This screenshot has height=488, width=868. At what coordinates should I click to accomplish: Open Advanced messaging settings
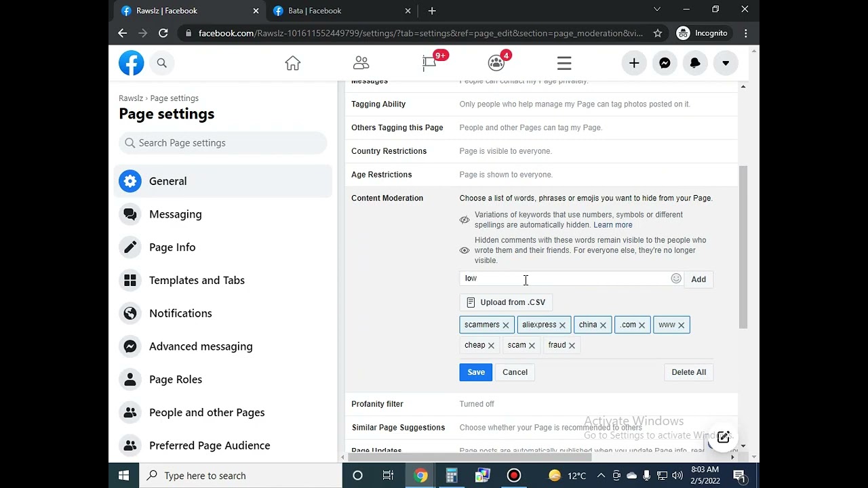click(223, 346)
